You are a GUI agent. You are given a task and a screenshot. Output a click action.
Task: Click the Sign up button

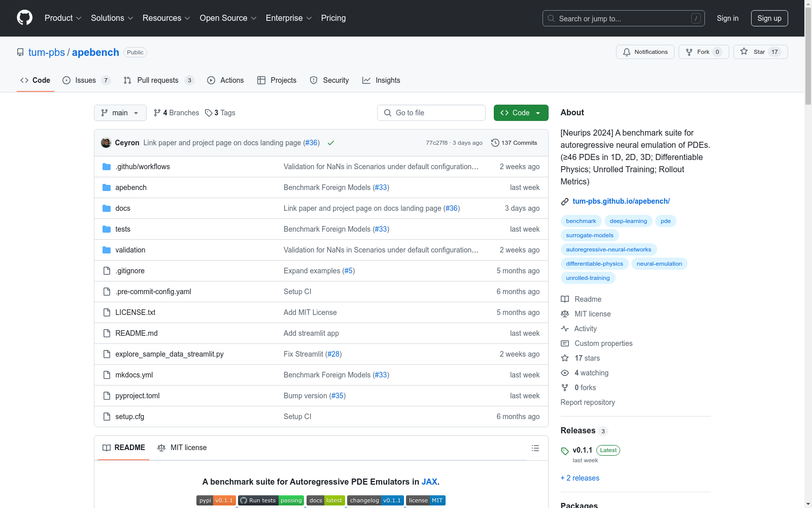pyautogui.click(x=769, y=18)
